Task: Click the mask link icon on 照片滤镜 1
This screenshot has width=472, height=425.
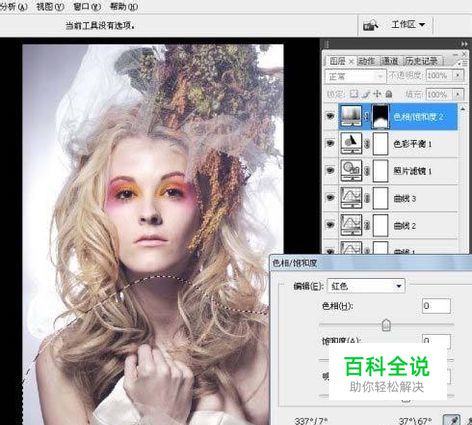Action: [x=367, y=171]
